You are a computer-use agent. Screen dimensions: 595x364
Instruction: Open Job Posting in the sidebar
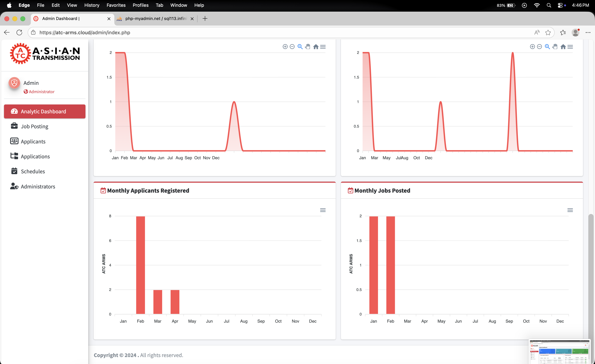(34, 126)
